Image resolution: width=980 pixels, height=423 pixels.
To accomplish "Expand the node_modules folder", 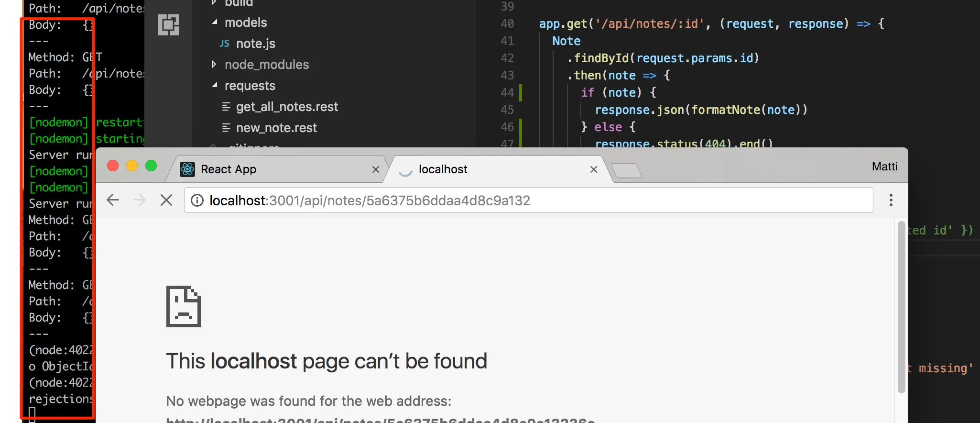I will pyautogui.click(x=214, y=64).
